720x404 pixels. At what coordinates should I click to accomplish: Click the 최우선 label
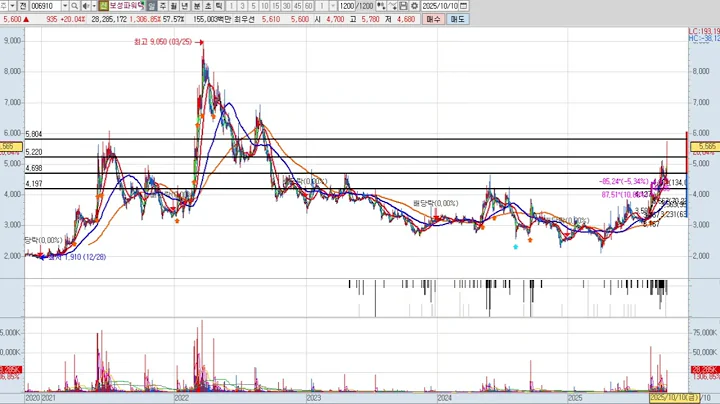(244, 19)
